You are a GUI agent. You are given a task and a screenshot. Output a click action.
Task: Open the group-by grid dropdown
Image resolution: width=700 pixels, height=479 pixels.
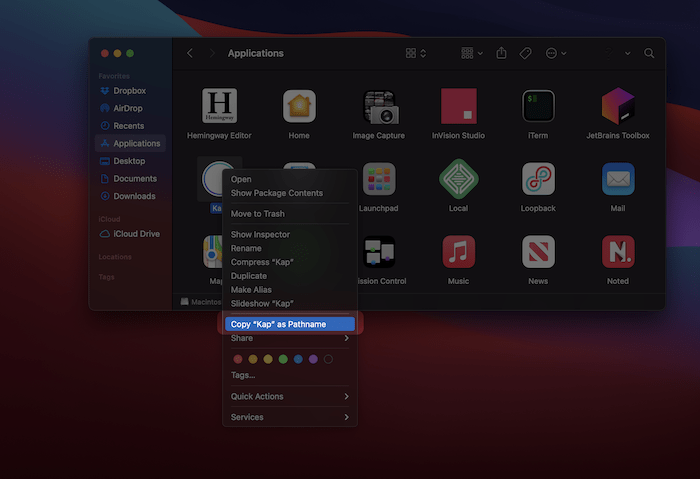[472, 53]
